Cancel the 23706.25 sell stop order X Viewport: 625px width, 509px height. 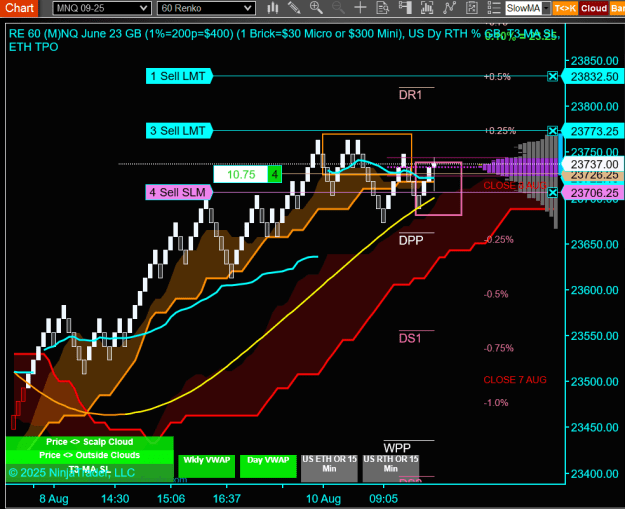[x=552, y=193]
